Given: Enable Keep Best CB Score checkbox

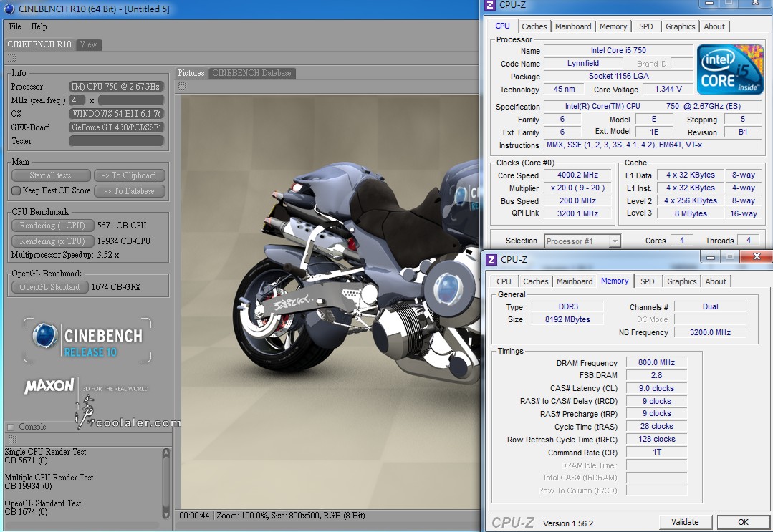Looking at the screenshot, I should click(x=16, y=190).
